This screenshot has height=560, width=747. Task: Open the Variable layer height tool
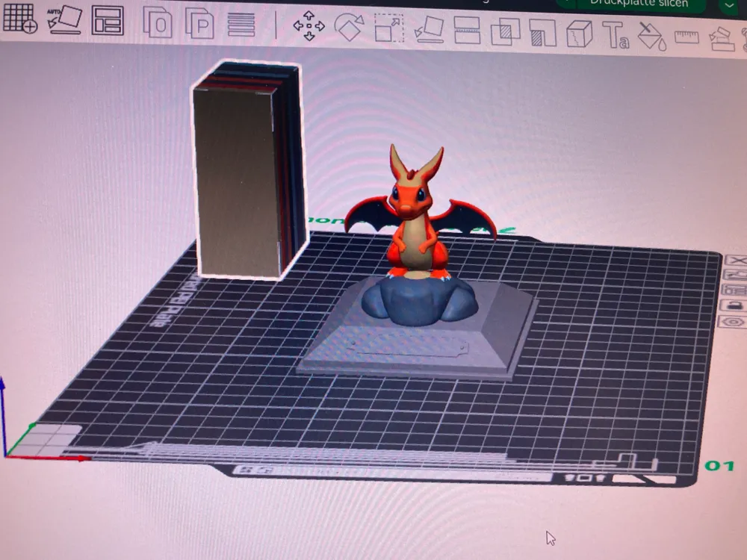(x=241, y=25)
